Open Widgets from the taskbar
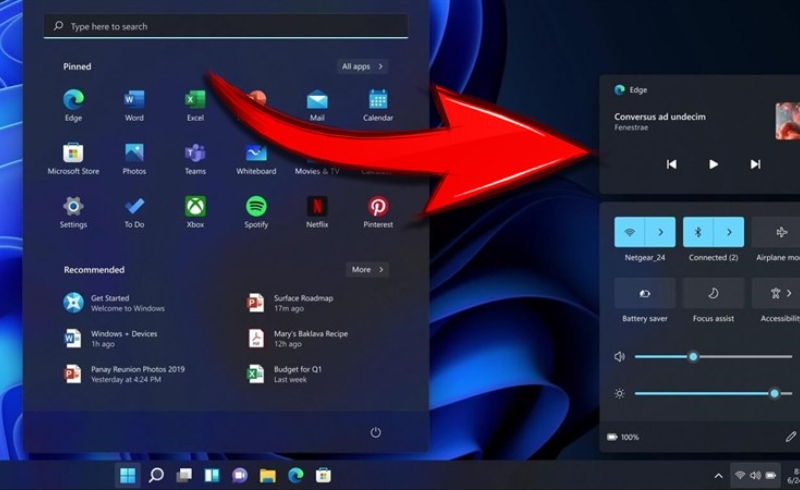This screenshot has height=490, width=800. (x=212, y=476)
